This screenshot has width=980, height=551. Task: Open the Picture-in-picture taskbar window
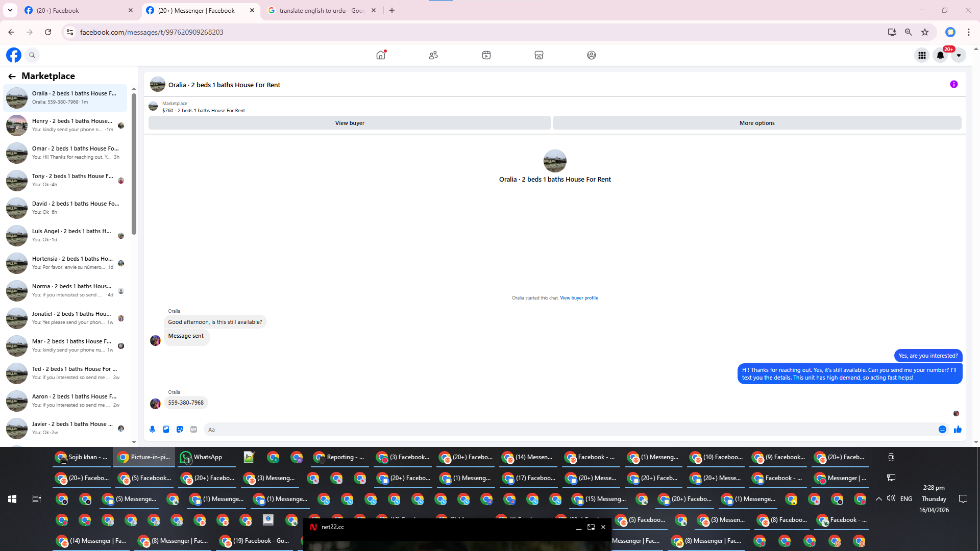[144, 457]
